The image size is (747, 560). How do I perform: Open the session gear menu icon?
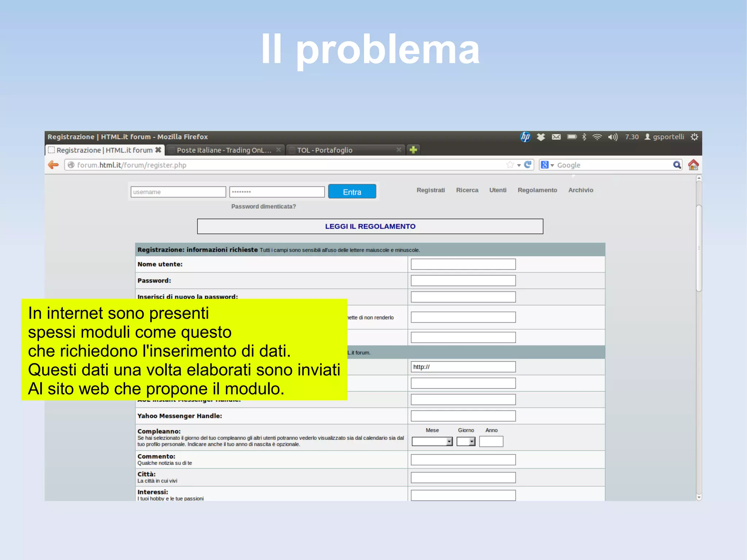point(694,137)
